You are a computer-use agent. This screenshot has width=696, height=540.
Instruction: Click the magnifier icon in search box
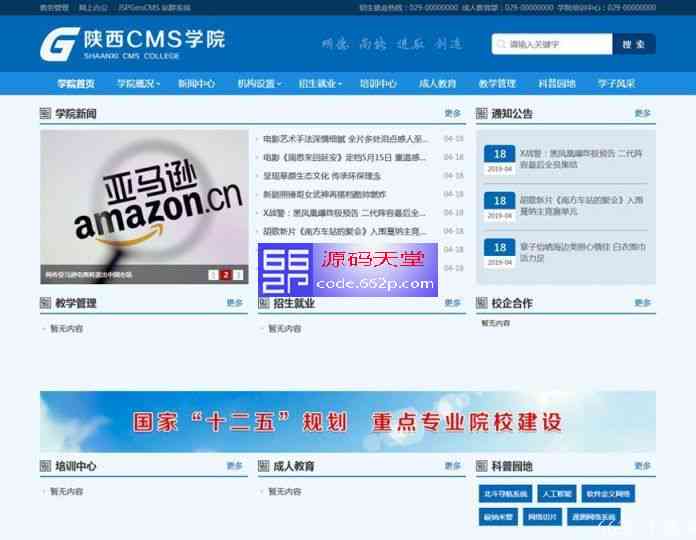pyautogui.click(x=500, y=45)
